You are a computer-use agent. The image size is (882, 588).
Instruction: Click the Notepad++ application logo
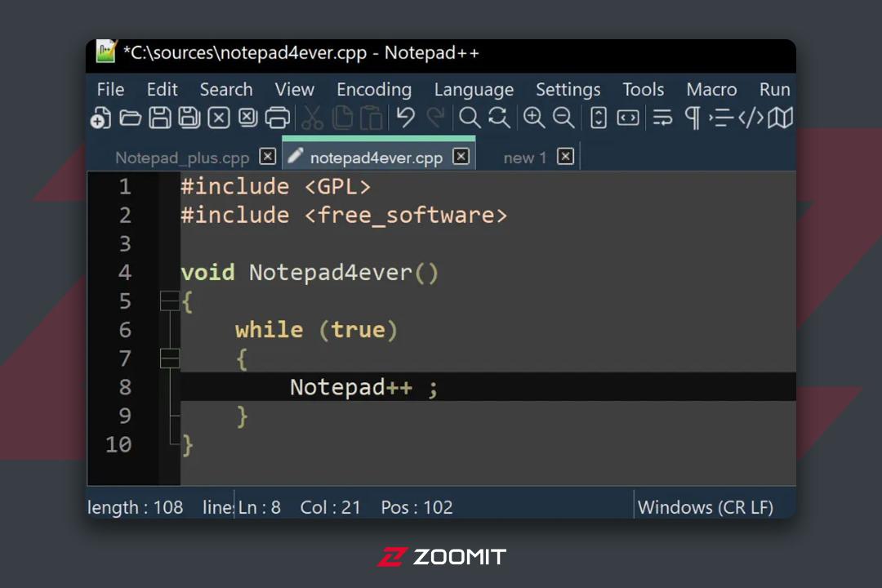pyautogui.click(x=106, y=51)
